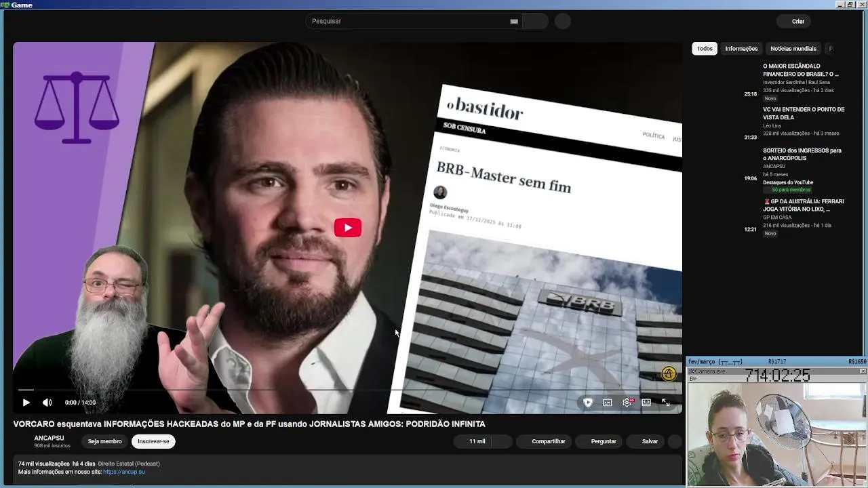Mute the video with the speaker icon

47,403
